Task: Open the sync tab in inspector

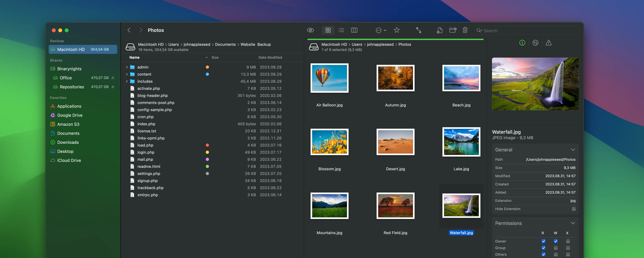Action: coord(535,43)
